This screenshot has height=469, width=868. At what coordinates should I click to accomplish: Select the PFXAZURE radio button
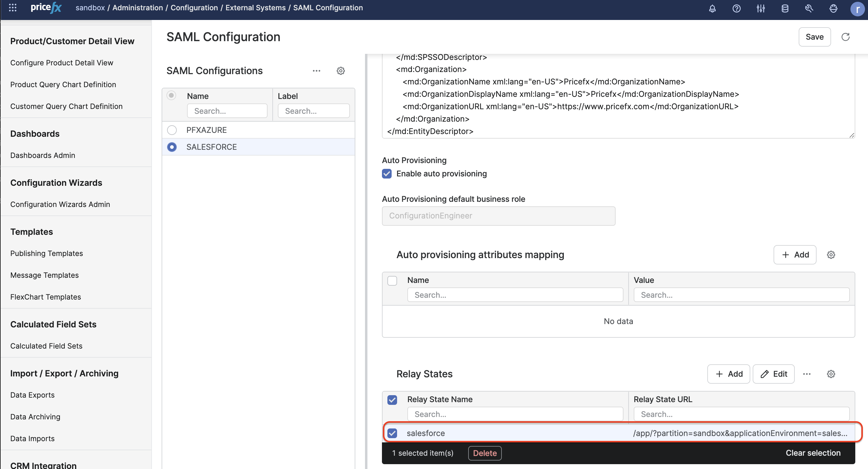pos(172,130)
